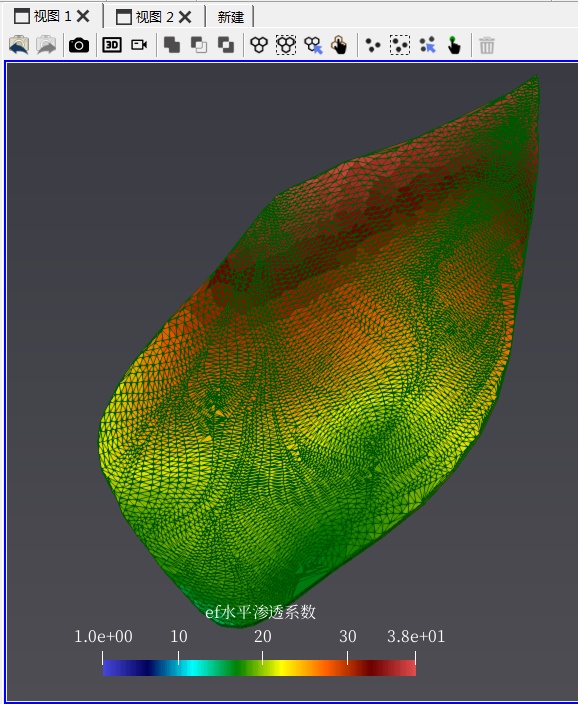Image resolution: width=578 pixels, height=704 pixels.
Task: Click the outlined overlapping squares icon
Action: coord(199,45)
